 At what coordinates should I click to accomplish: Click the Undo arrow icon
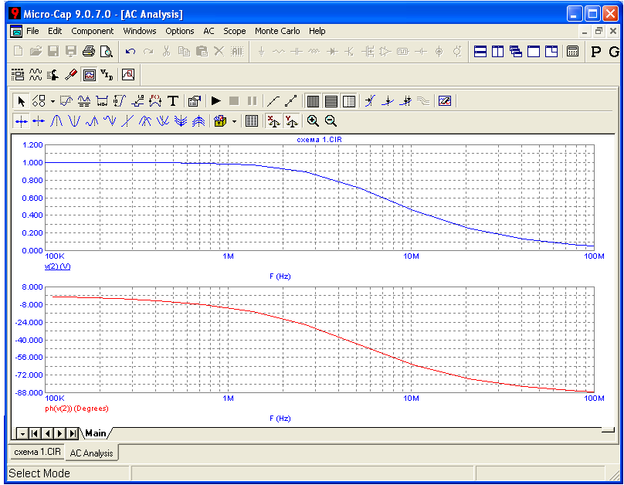click(x=130, y=51)
